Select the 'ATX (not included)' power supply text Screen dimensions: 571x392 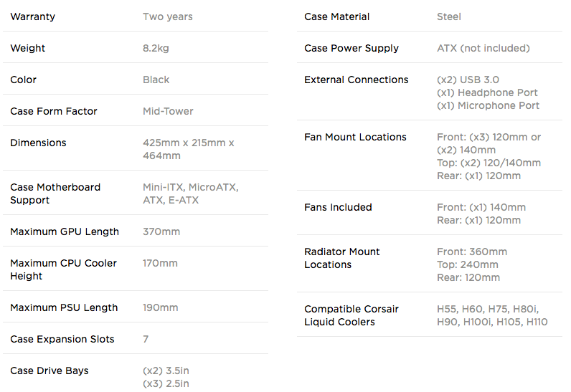pyautogui.click(x=483, y=48)
